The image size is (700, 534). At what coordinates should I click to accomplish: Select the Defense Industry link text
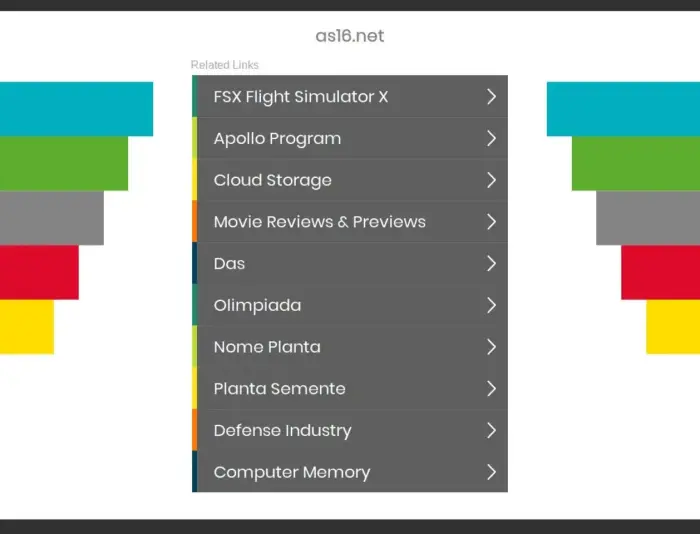pyautogui.click(x=282, y=430)
